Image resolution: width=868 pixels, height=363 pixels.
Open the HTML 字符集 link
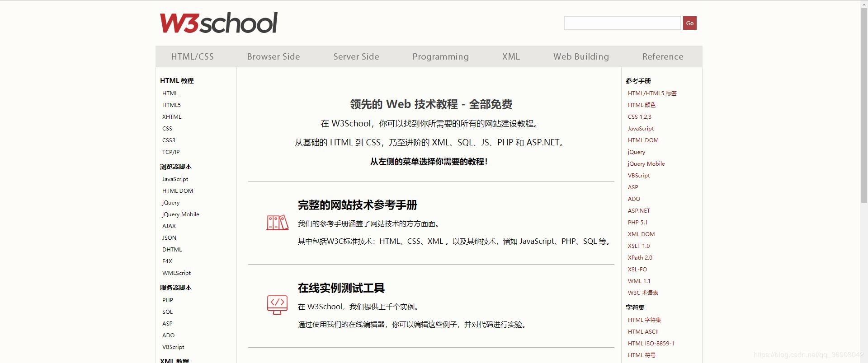[x=644, y=320]
